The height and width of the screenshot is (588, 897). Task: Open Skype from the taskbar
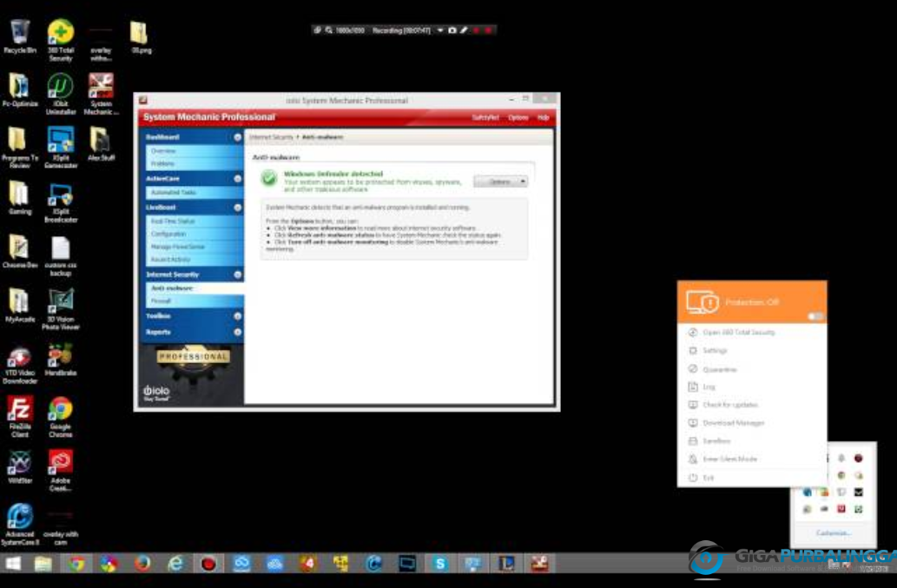[440, 564]
